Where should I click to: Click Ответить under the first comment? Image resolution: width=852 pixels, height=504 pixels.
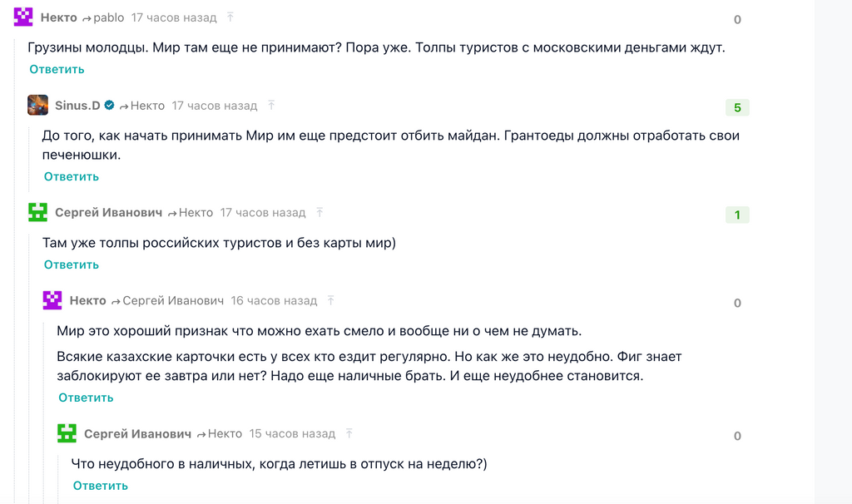pos(55,69)
